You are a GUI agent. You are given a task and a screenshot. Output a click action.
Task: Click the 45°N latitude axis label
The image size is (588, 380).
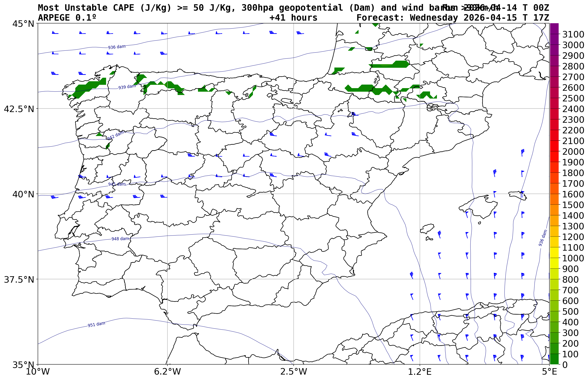coord(23,24)
